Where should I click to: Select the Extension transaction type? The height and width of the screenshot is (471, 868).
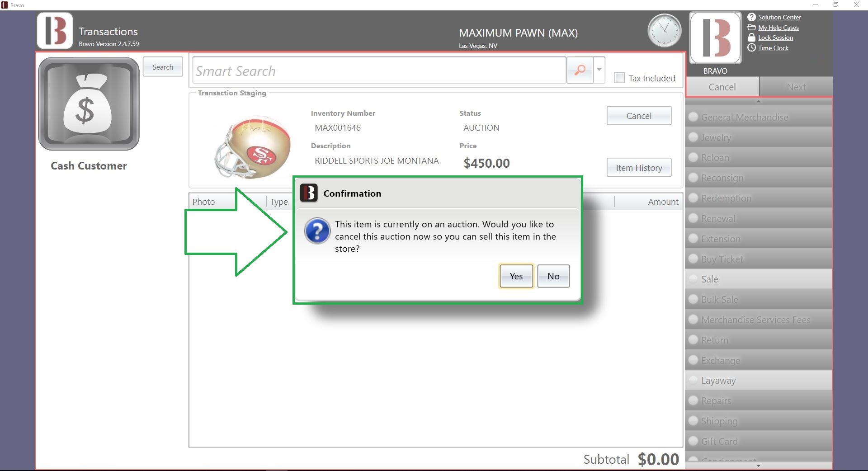[x=759, y=239]
